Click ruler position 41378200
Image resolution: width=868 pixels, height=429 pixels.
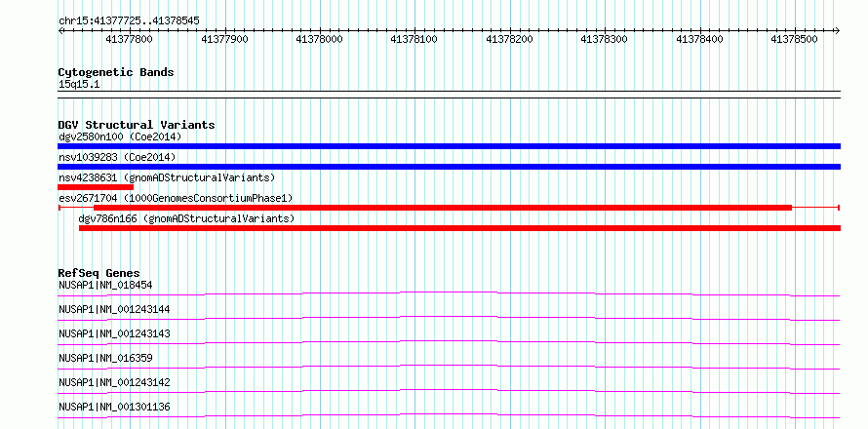[509, 39]
